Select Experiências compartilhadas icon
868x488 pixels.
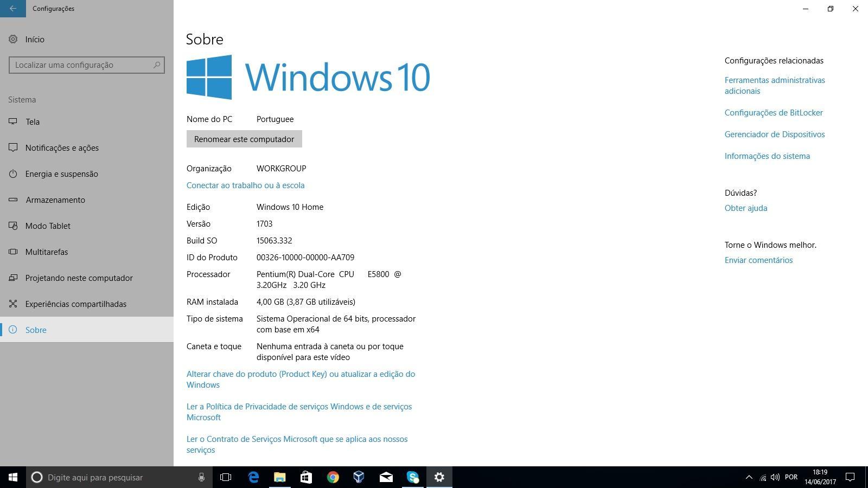pyautogui.click(x=13, y=304)
